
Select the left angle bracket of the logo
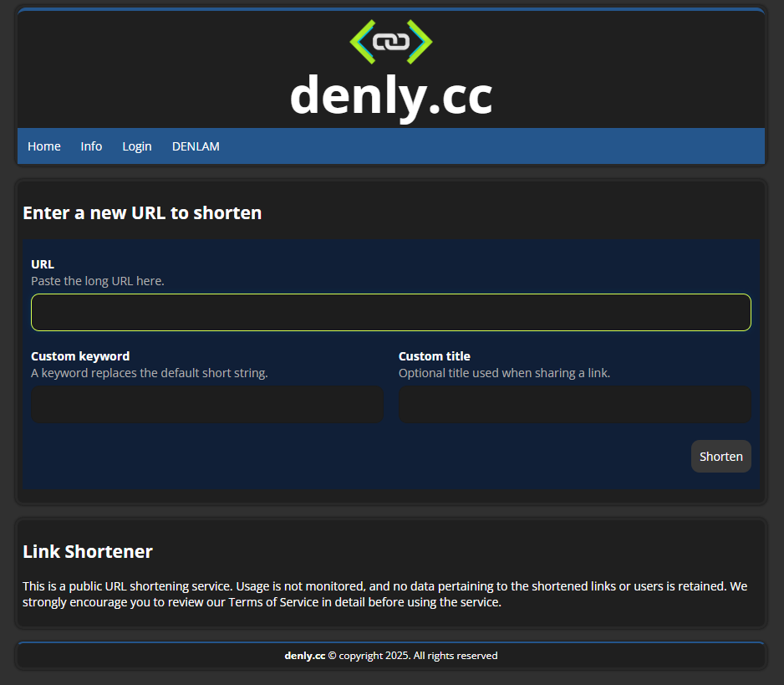pos(361,40)
